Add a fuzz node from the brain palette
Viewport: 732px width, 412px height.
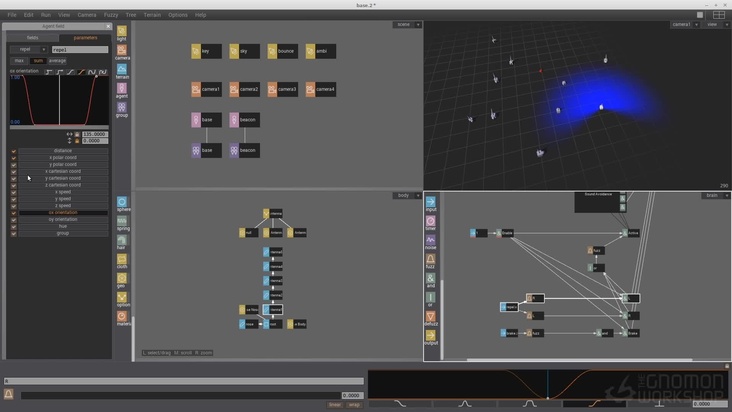point(431,258)
